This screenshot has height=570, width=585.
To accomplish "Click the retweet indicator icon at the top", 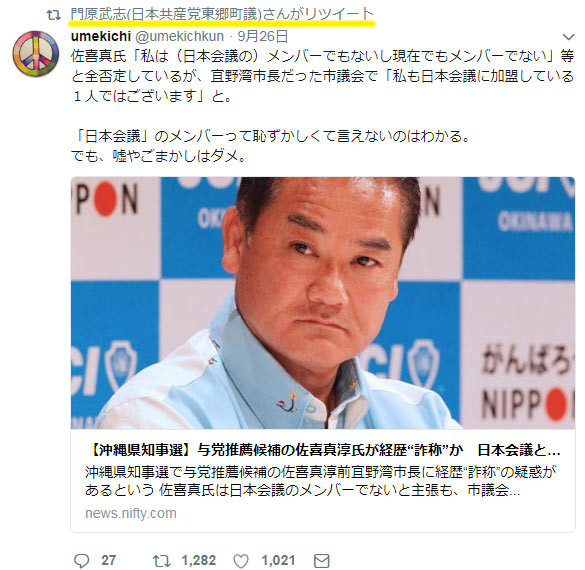I will coord(54,15).
